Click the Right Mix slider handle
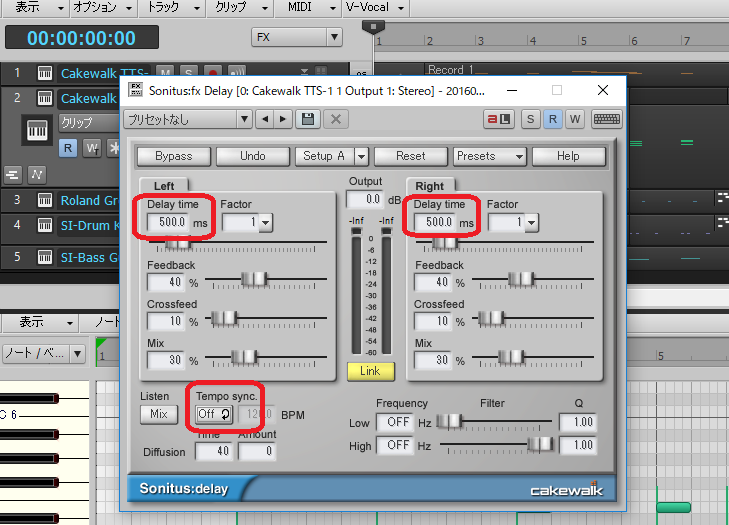729x525 pixels. click(511, 357)
